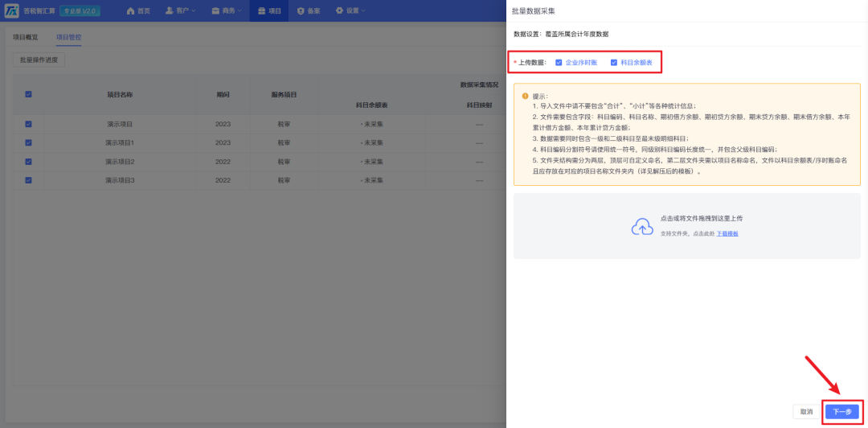
Task: Click 未采集 status in 演示项目 row
Action: [x=371, y=124]
